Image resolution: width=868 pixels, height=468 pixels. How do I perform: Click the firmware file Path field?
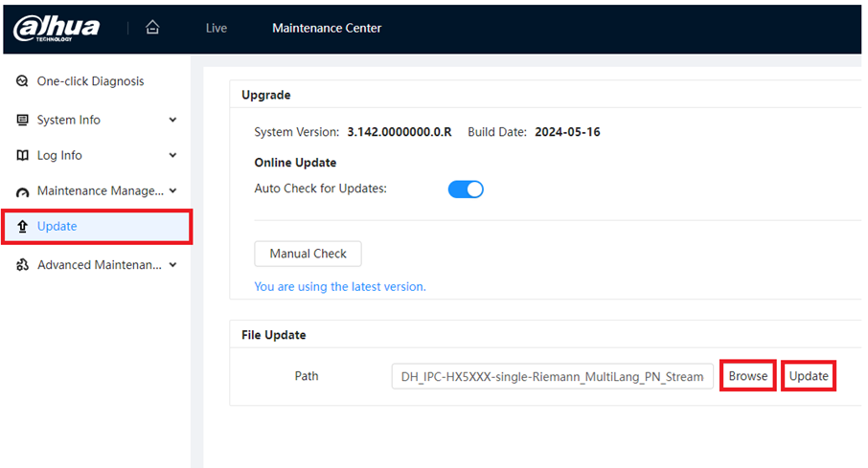pyautogui.click(x=552, y=376)
